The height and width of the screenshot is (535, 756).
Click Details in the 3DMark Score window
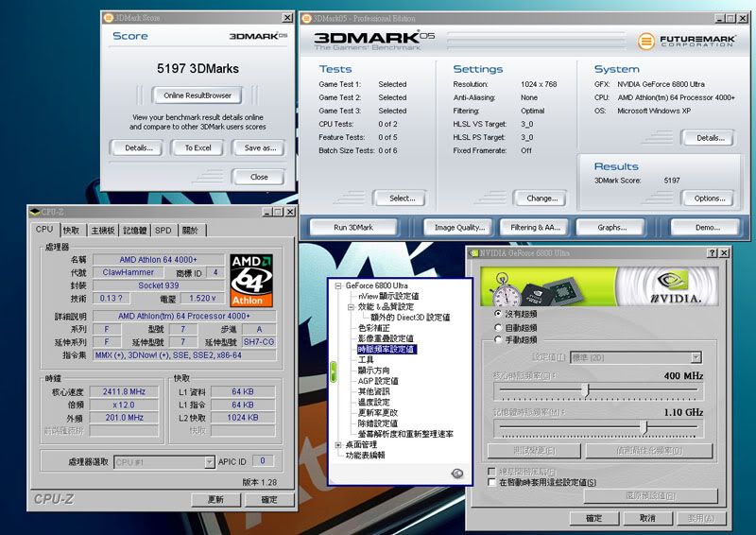click(138, 148)
